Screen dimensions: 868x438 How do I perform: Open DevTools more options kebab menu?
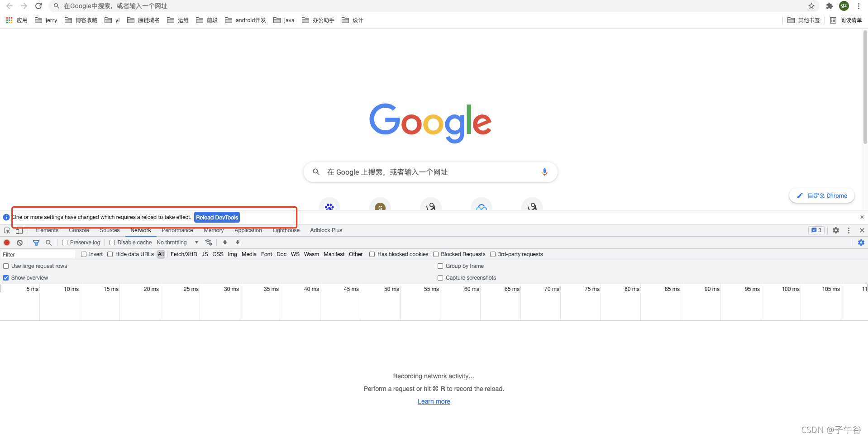pos(849,230)
